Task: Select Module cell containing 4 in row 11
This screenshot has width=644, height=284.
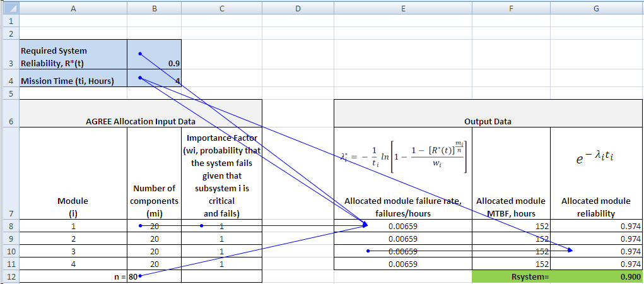Action: [x=73, y=264]
